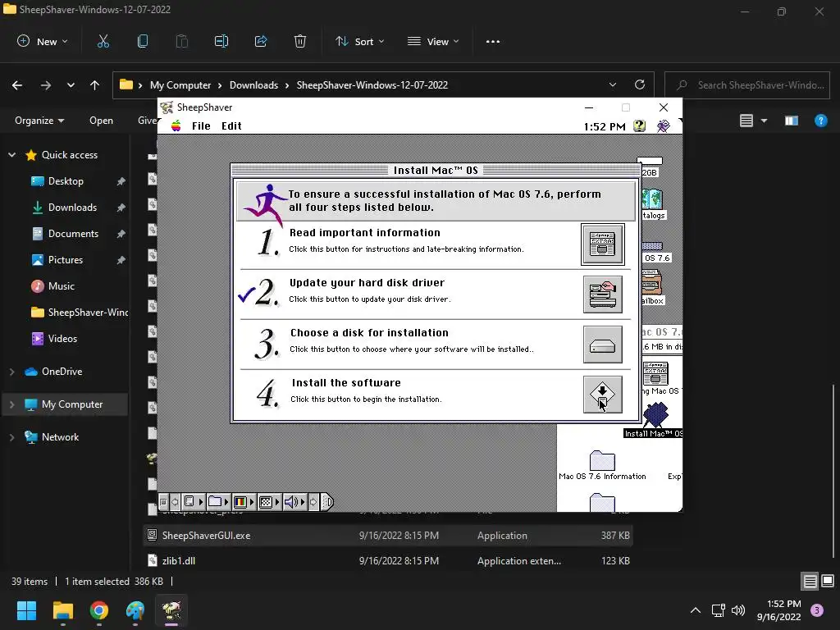Open the Control Strip screen resolution module
The width and height of the screenshot is (840, 630).
(269, 502)
